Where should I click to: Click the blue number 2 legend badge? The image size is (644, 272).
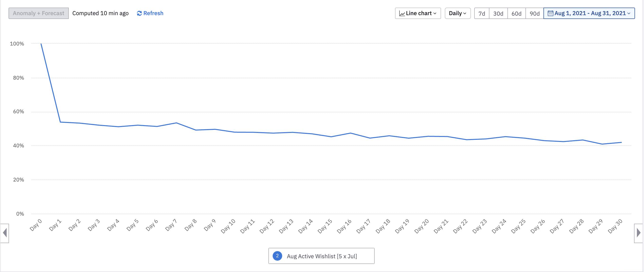277,256
